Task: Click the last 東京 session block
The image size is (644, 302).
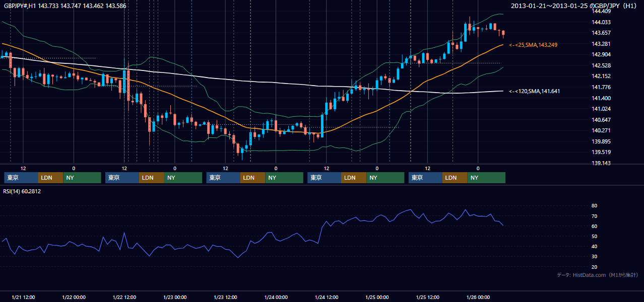Action: click(426, 178)
